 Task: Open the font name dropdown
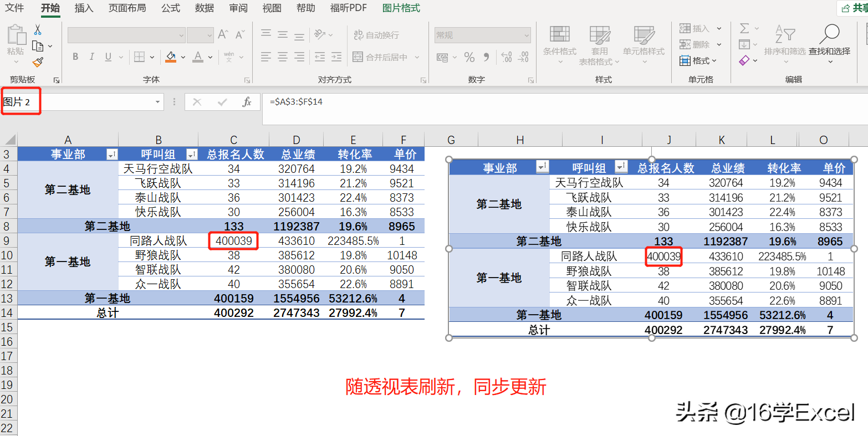(x=181, y=35)
